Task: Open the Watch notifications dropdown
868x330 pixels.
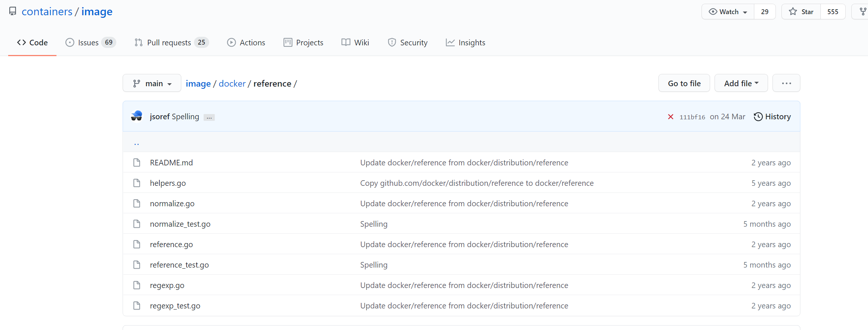Action: pyautogui.click(x=728, y=12)
